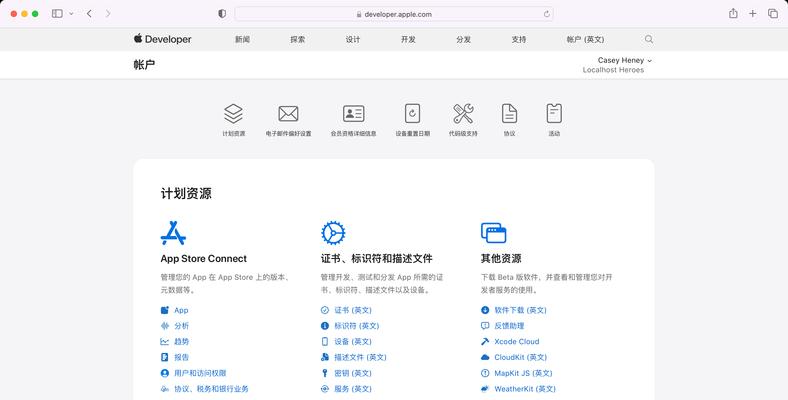This screenshot has width=788, height=400.
Task: Click the Localhost Heroes team name
Action: (613, 70)
